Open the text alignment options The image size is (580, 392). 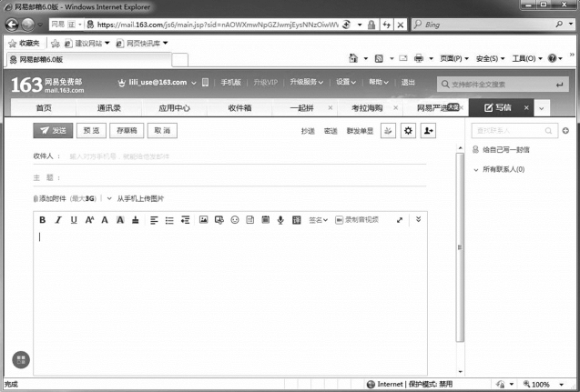click(x=154, y=220)
